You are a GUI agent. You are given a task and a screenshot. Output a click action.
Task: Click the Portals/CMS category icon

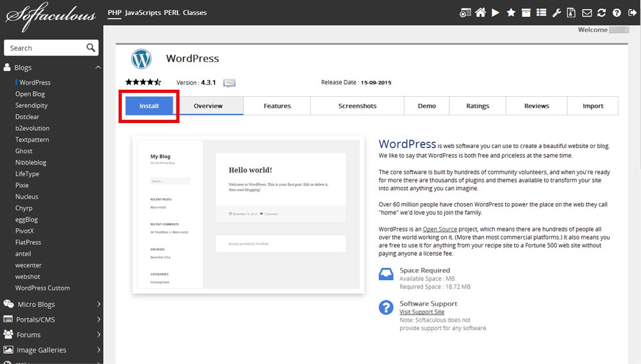tap(8, 319)
